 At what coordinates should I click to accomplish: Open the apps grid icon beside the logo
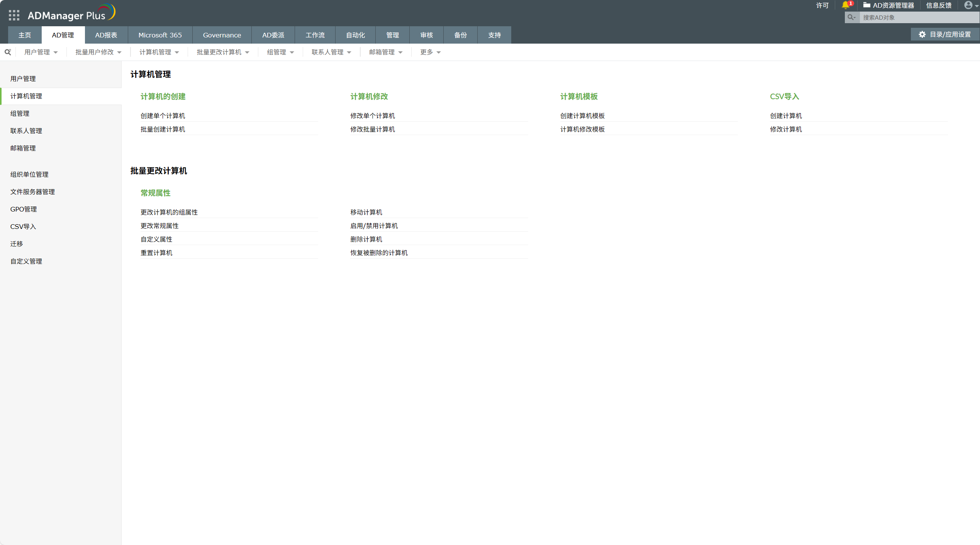coord(14,15)
